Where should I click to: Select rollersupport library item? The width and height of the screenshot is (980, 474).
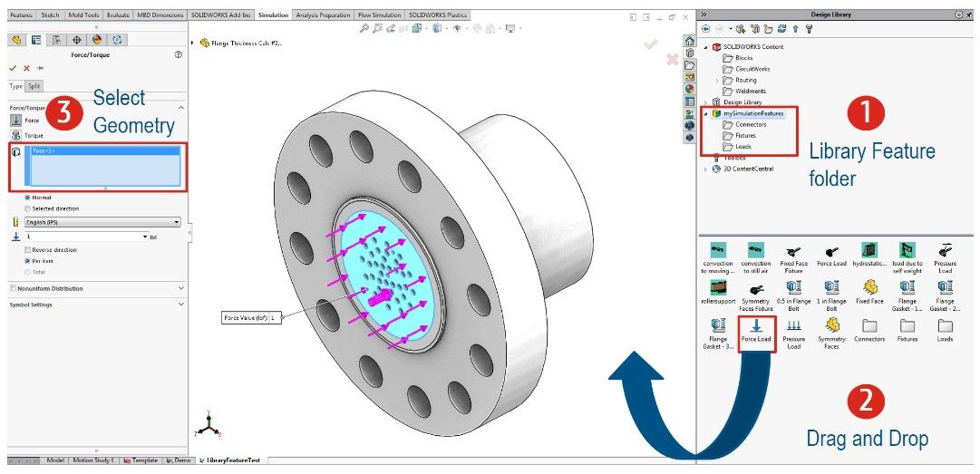click(718, 292)
